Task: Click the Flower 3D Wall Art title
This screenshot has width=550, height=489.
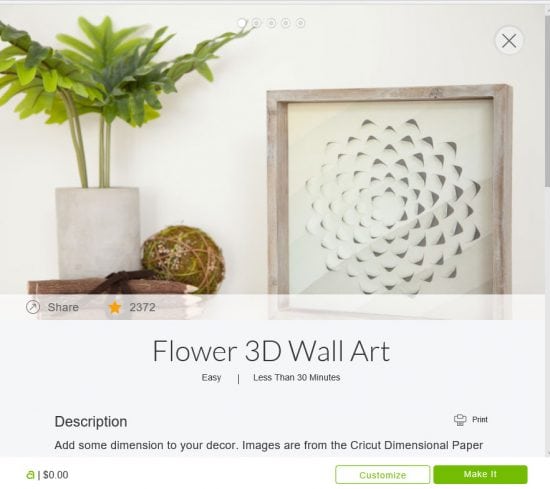Action: tap(271, 351)
